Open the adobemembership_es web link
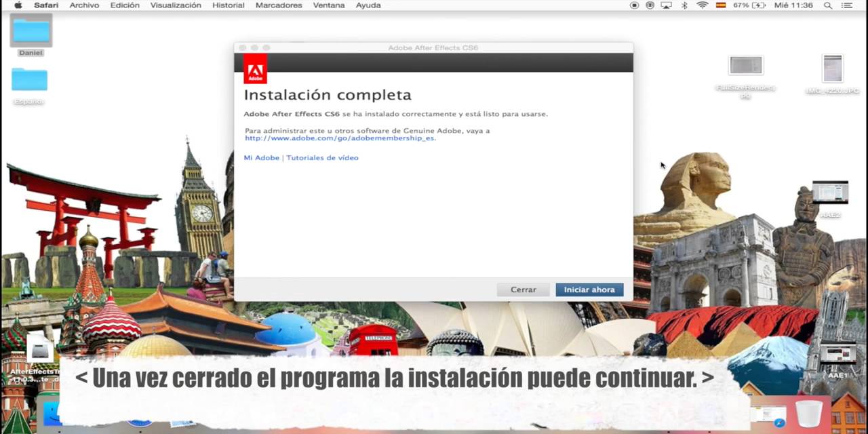868x434 pixels. tap(340, 138)
